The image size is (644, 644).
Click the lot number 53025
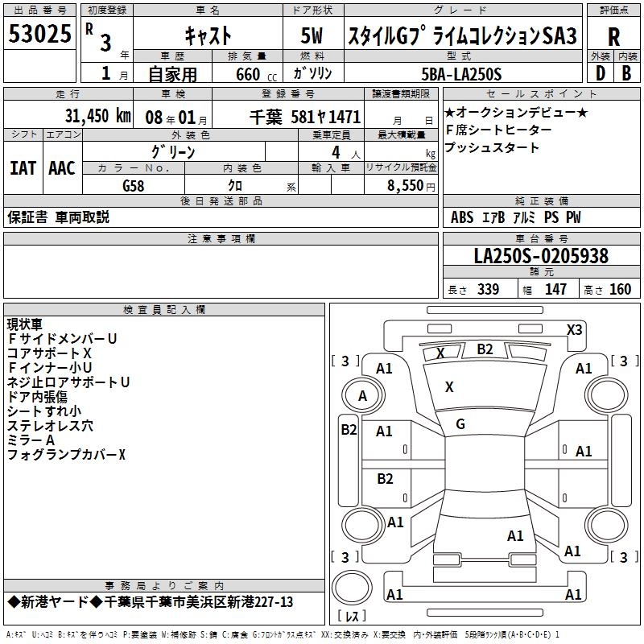tap(39, 33)
